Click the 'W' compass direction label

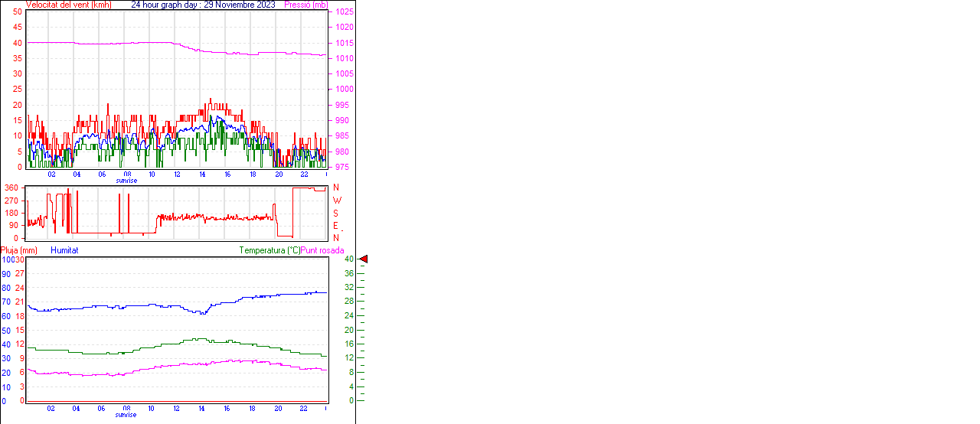(x=336, y=201)
